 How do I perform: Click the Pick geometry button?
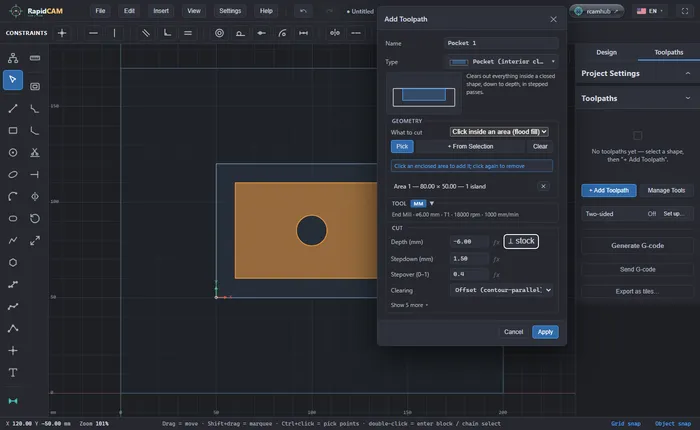402,146
